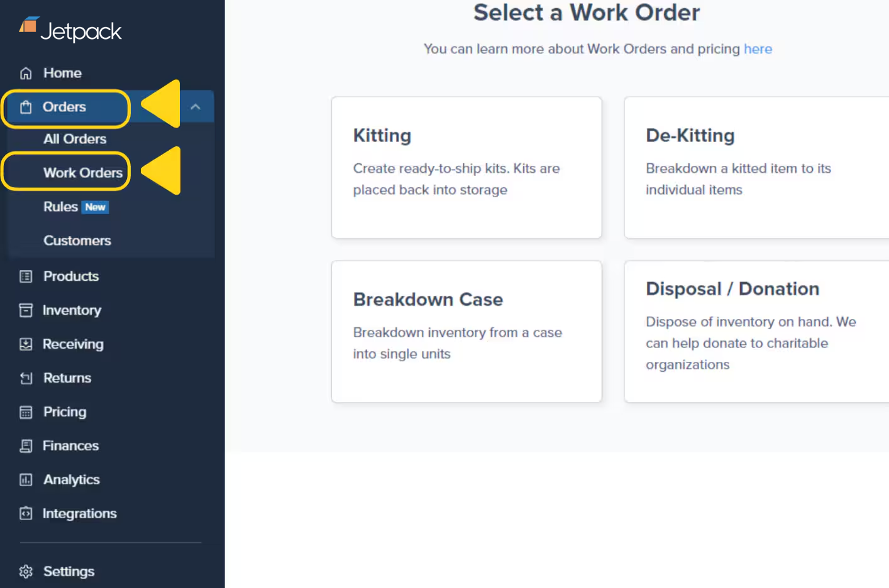
Task: Click the Receiving icon
Action: 26,344
